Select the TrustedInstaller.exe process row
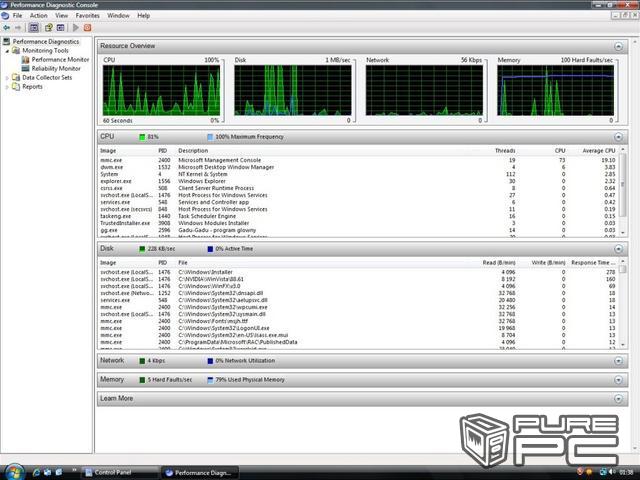640x480 pixels. click(358, 223)
